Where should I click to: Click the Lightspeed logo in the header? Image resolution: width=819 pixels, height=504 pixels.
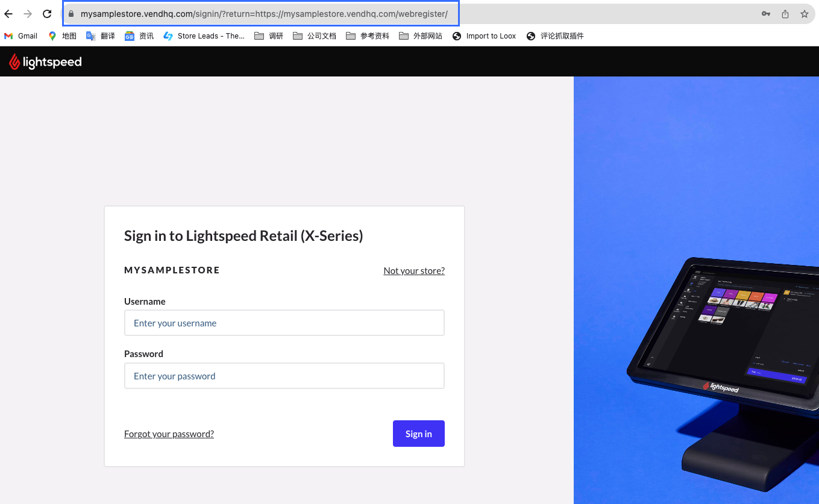(x=45, y=61)
